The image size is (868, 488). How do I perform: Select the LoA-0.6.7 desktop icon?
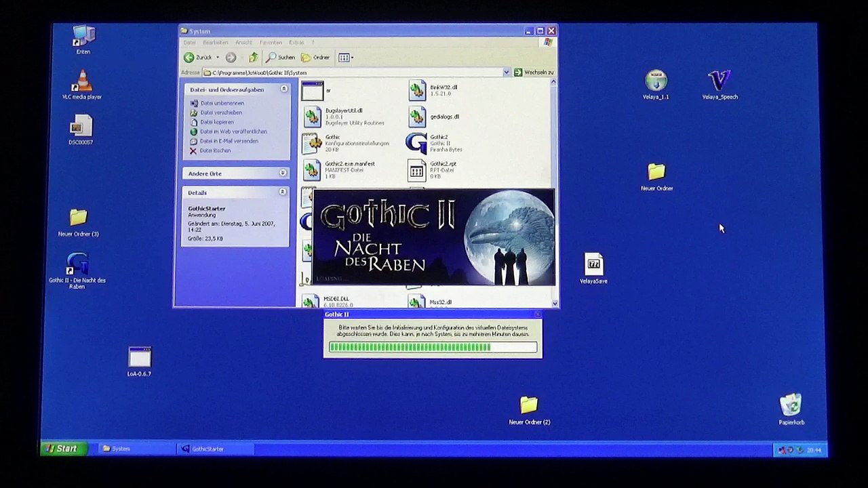(140, 362)
